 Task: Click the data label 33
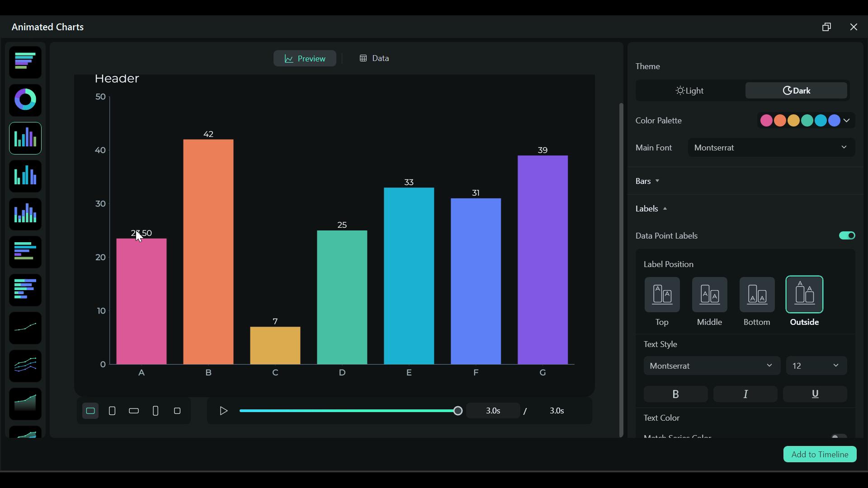(409, 183)
